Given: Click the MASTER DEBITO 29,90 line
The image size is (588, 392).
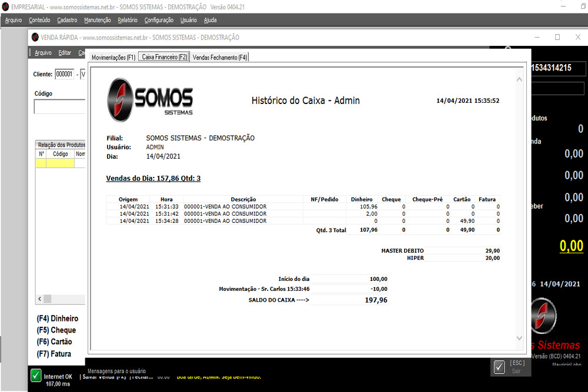Looking at the screenshot, I should pyautogui.click(x=440, y=251).
